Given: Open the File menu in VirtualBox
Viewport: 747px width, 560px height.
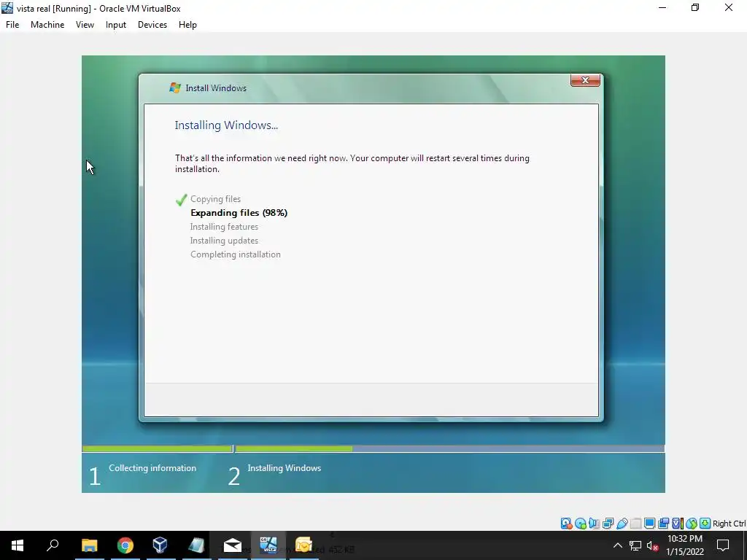Looking at the screenshot, I should (x=12, y=25).
